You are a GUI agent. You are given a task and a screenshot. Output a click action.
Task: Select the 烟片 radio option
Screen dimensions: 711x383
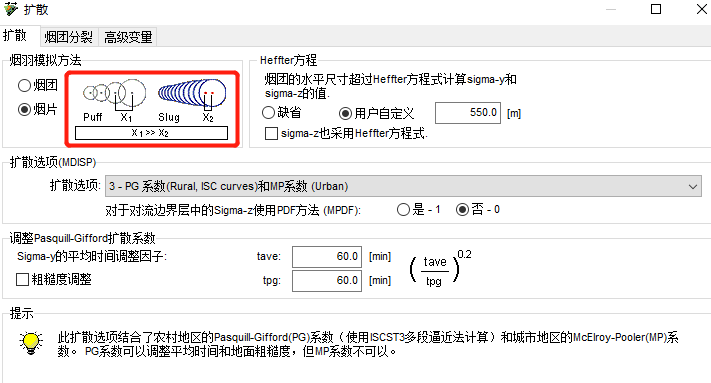tap(24, 109)
